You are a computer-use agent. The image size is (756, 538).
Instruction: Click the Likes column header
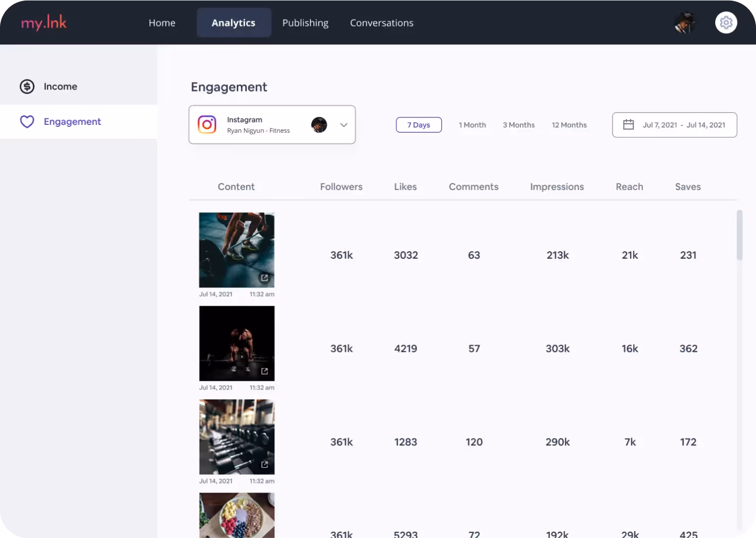click(406, 187)
